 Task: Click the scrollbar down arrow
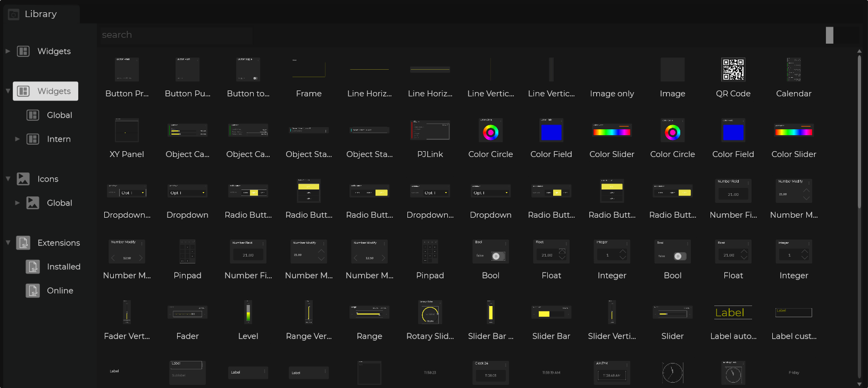859,384
